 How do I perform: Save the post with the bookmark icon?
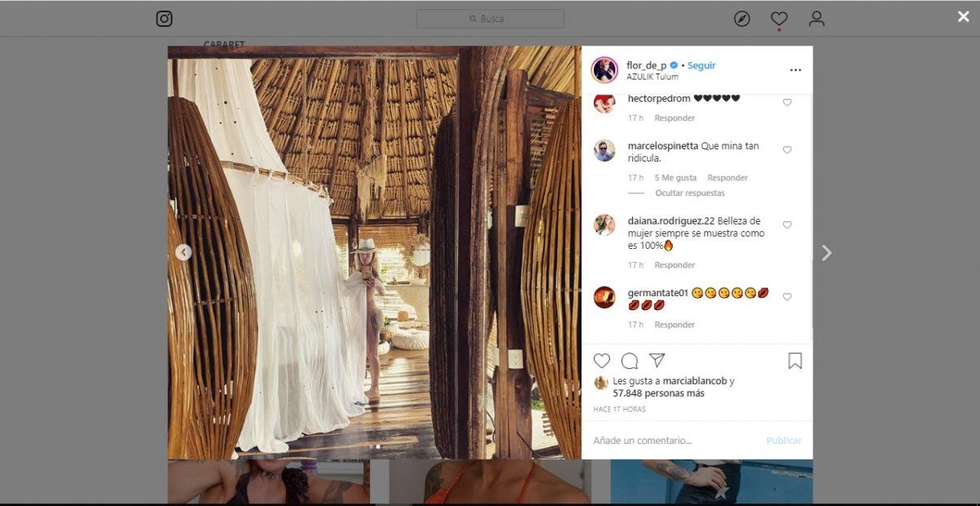pos(795,361)
